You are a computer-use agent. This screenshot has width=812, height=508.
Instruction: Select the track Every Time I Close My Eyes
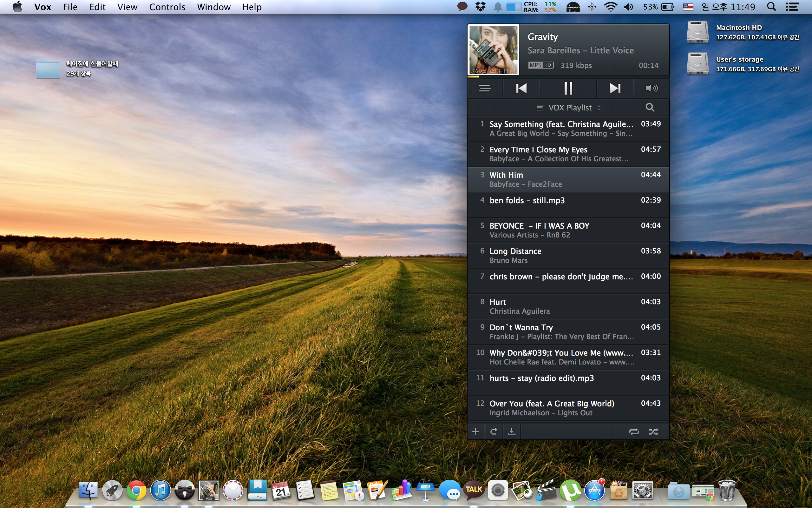click(x=568, y=154)
